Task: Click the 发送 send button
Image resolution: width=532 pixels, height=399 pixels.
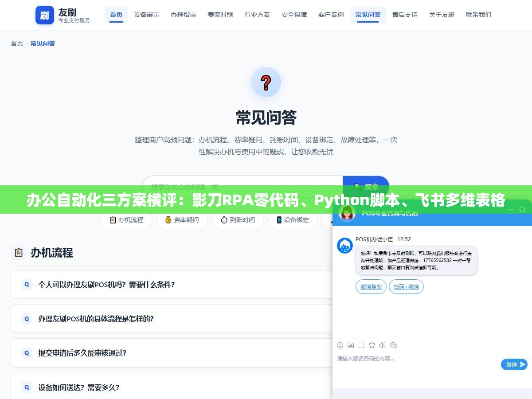Action: point(514,364)
